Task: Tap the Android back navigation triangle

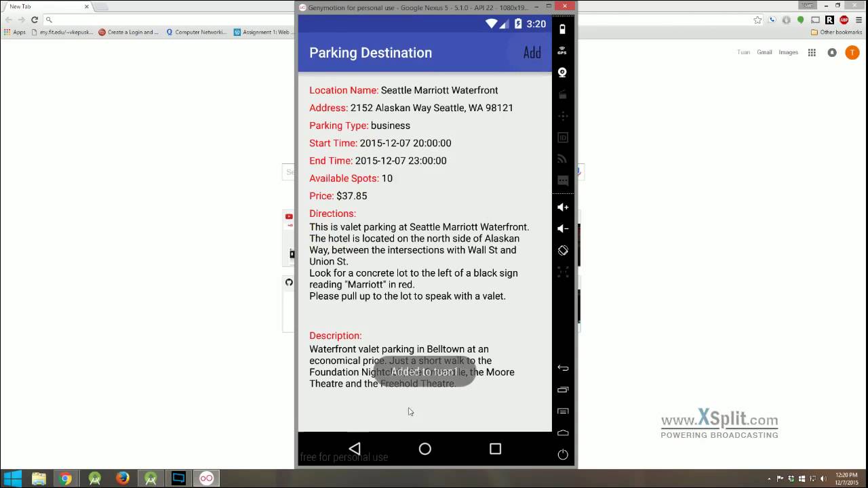Action: pos(355,449)
